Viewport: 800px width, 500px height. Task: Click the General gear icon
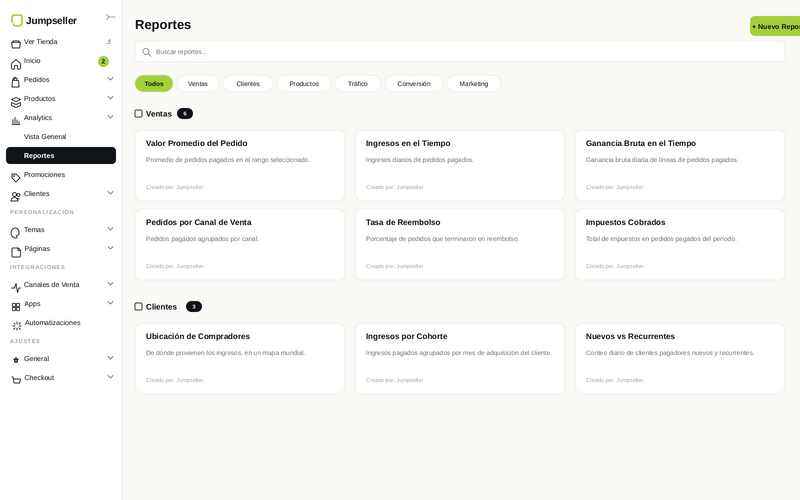(16, 360)
